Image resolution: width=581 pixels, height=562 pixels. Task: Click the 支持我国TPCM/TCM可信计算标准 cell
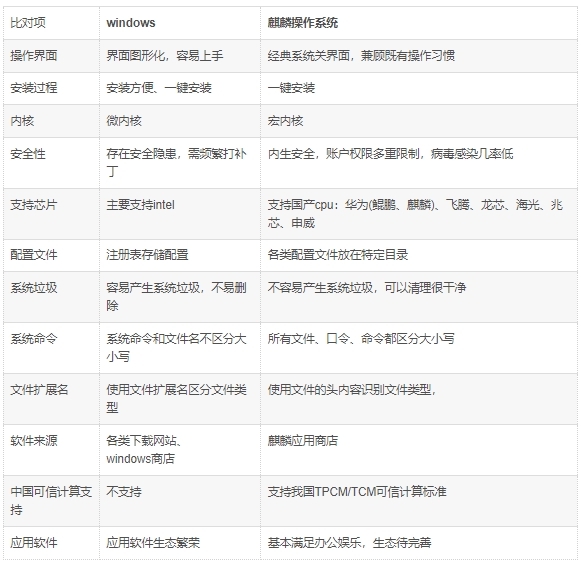click(x=419, y=501)
